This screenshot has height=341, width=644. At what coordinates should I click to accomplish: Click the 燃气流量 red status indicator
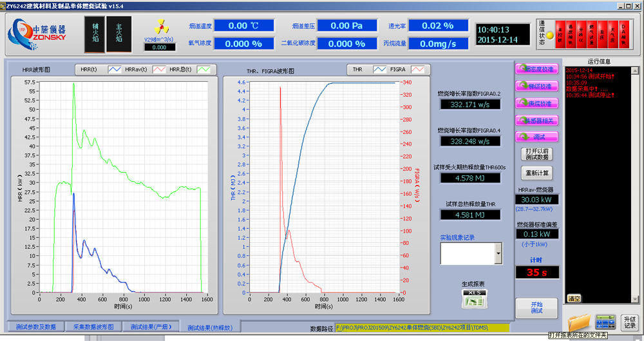pyautogui.click(x=591, y=35)
